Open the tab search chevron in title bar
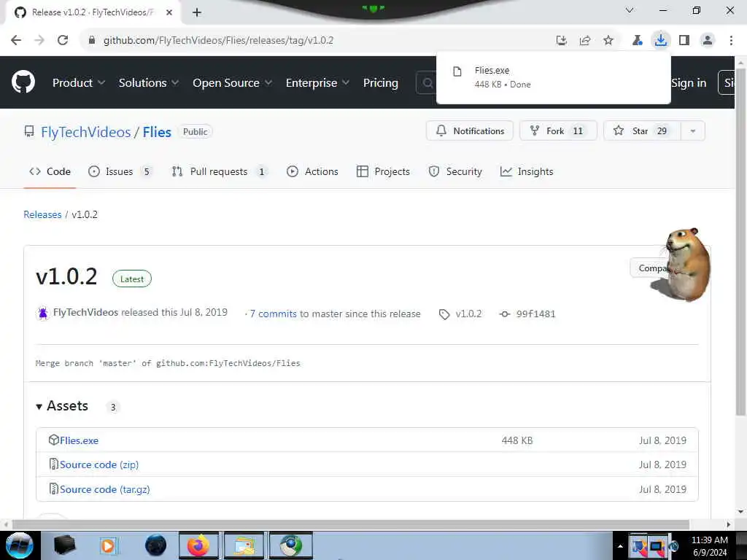The image size is (747, 560). (x=630, y=10)
